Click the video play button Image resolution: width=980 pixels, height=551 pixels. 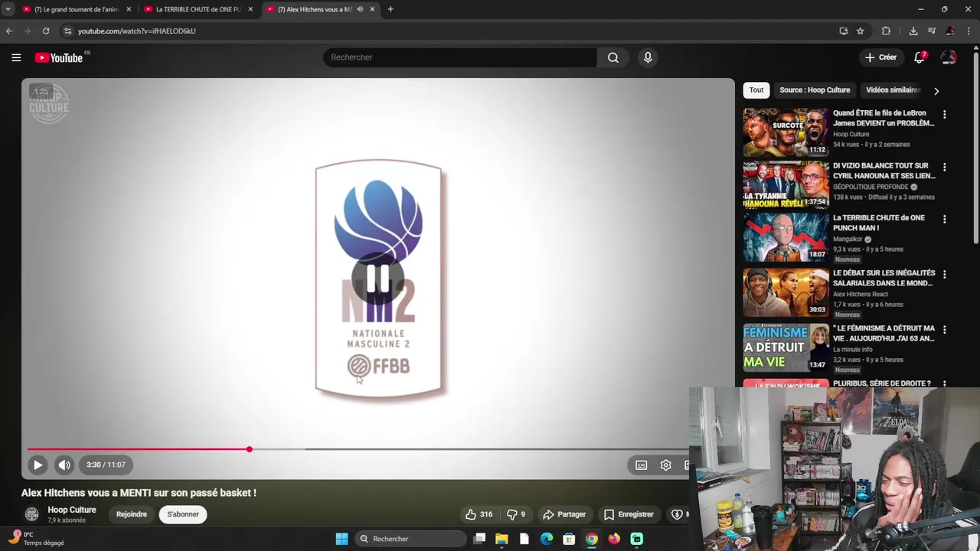(38, 465)
